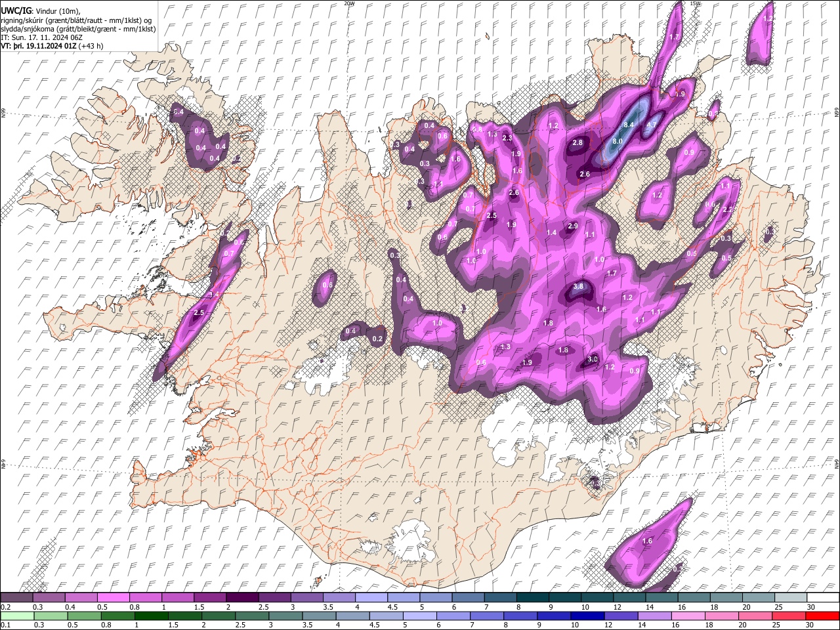Screen dimensions: 840x630
Task: Choose the lavender 4 snow legend swatch
Action: [x=371, y=597]
